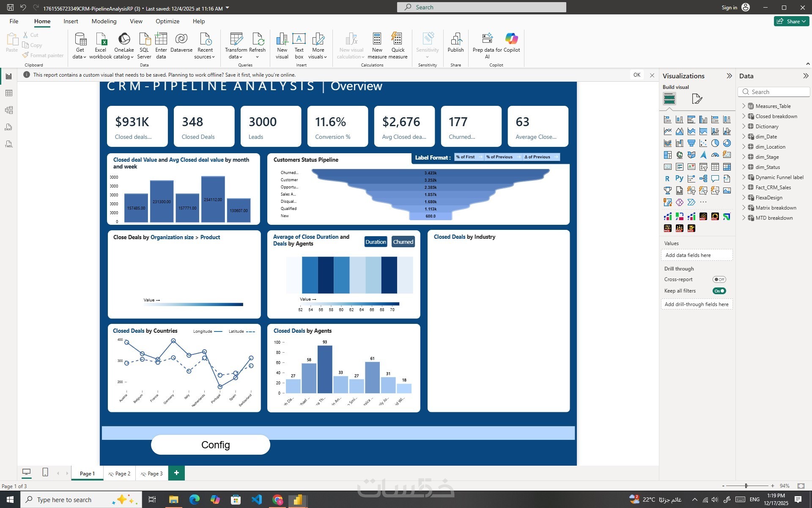Open the Get data dropdown
The image size is (812, 508).
tap(80, 56)
